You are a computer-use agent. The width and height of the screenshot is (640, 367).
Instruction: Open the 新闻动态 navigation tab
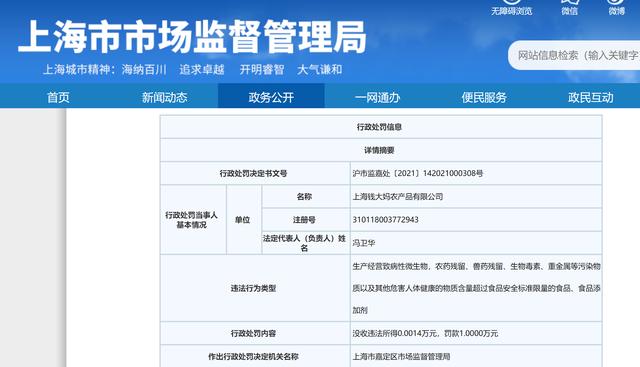(x=164, y=97)
